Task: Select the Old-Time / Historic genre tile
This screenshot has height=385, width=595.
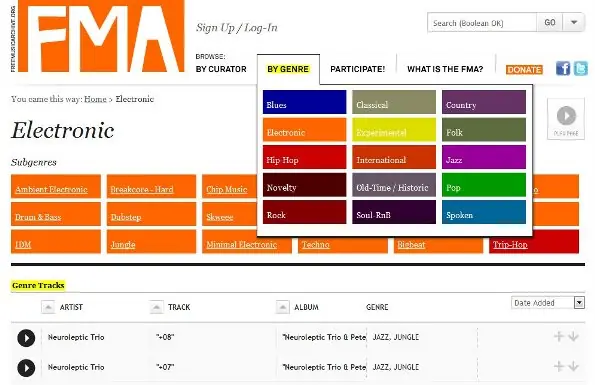Action: pos(394,185)
